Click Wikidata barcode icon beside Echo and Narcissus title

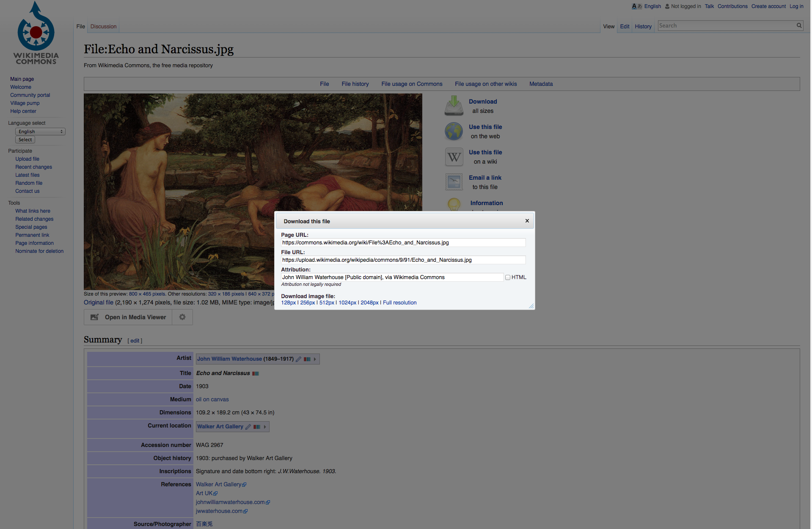click(x=256, y=373)
